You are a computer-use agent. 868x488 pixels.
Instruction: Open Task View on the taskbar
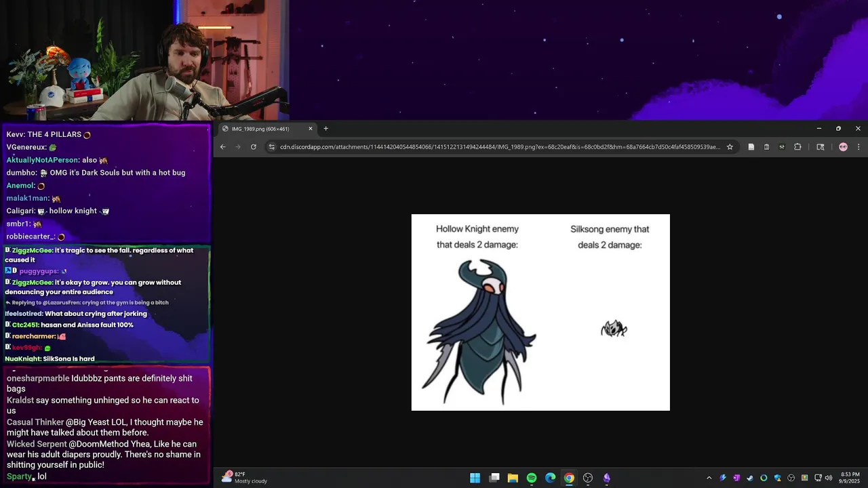click(x=494, y=478)
